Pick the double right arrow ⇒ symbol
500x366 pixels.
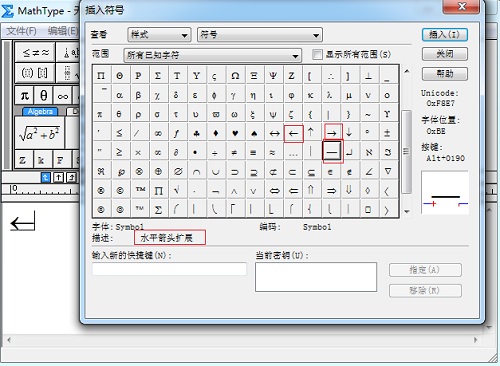point(332,191)
